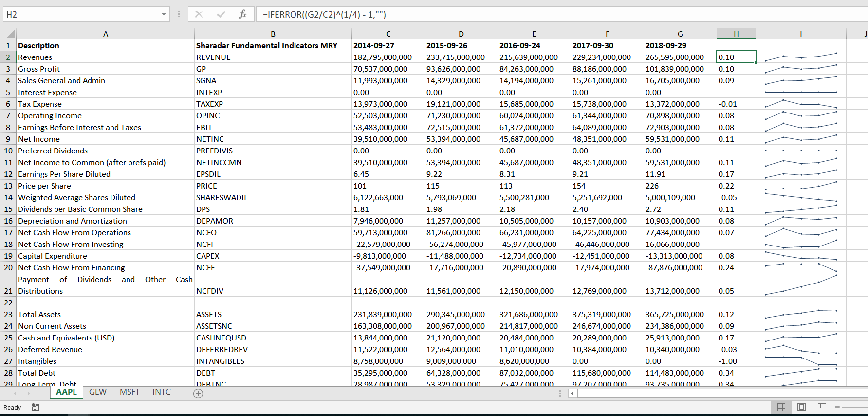The image size is (868, 416).
Task: Click the 'Description' header cell
Action: 105,45
